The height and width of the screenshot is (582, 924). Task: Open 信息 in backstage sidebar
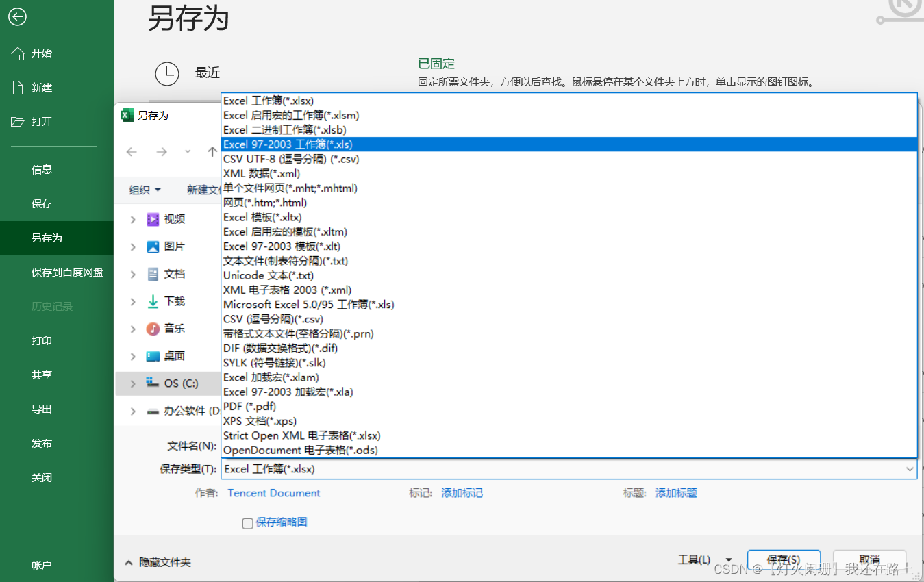pyautogui.click(x=57, y=170)
